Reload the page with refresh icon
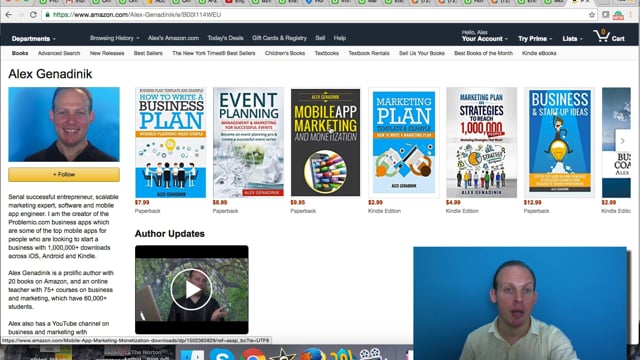This screenshot has width=640, height=360. pyautogui.click(x=33, y=15)
